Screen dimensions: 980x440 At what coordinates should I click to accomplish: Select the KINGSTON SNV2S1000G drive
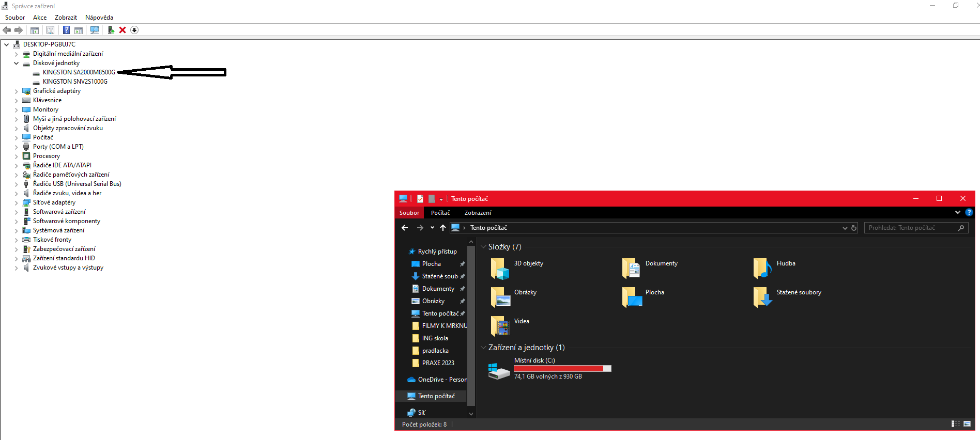click(75, 82)
